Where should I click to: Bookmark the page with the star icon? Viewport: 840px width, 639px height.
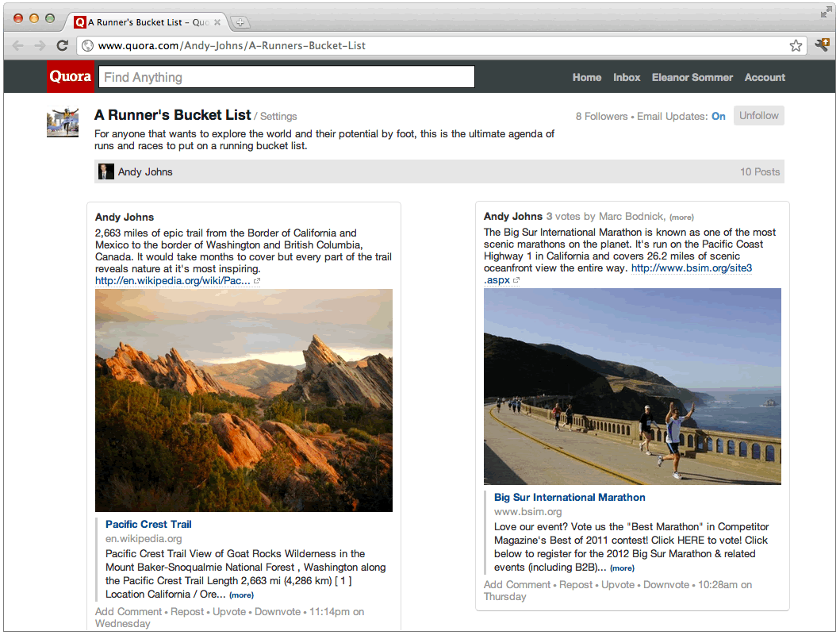click(x=796, y=45)
